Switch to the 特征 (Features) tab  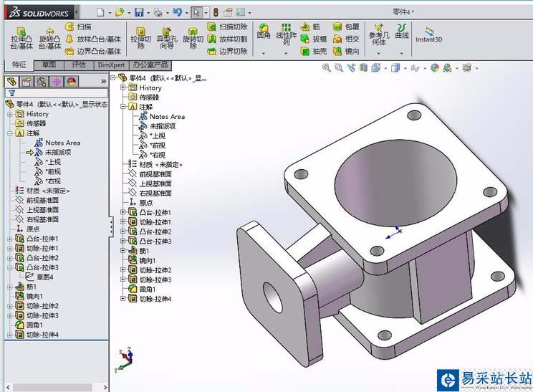[19, 64]
